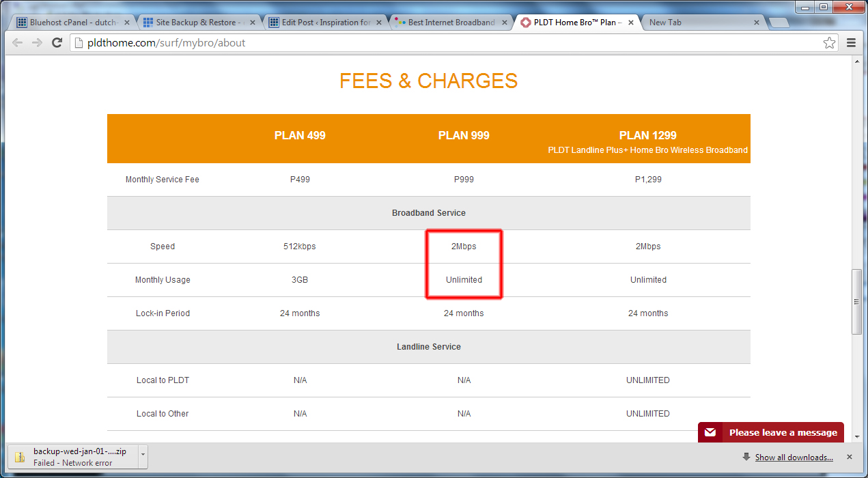Close the PLDT Home Bro Plan tab
Screen dimensions: 868x478
(x=630, y=23)
